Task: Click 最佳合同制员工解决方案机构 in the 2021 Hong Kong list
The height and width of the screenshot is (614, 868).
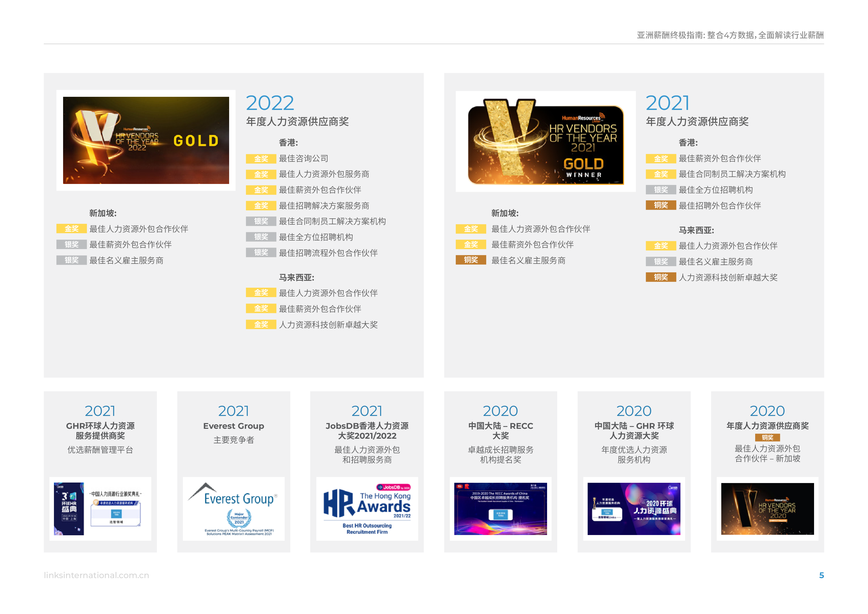Action: pyautogui.click(x=732, y=174)
